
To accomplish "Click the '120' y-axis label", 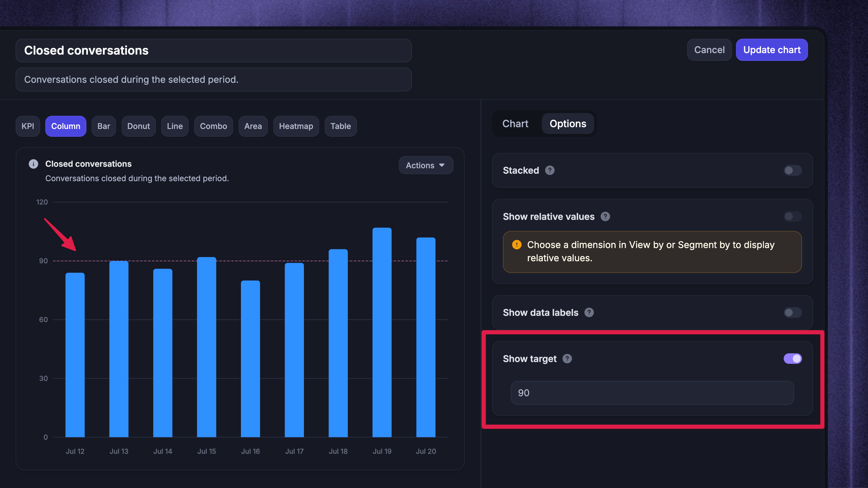I will [x=42, y=202].
